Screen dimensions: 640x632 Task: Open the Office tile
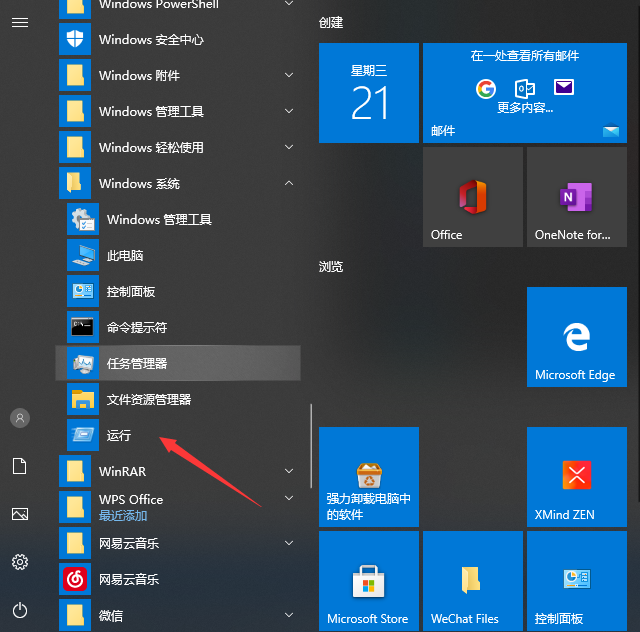click(x=472, y=196)
